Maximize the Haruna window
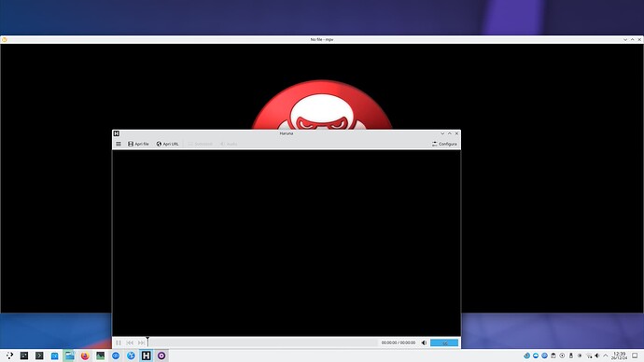 [x=449, y=133]
